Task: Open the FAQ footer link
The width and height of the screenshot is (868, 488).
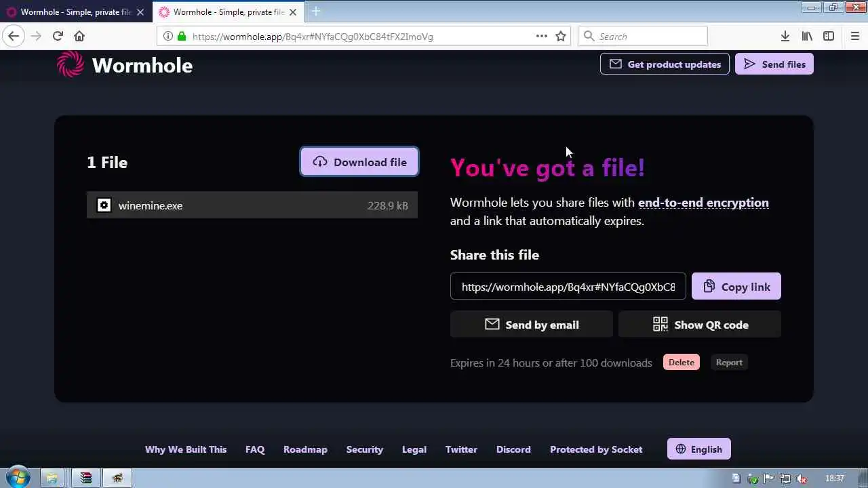Action: pyautogui.click(x=255, y=449)
